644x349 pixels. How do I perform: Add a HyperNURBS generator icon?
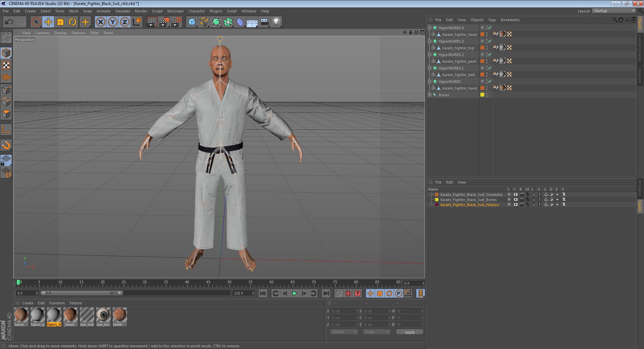(x=216, y=22)
